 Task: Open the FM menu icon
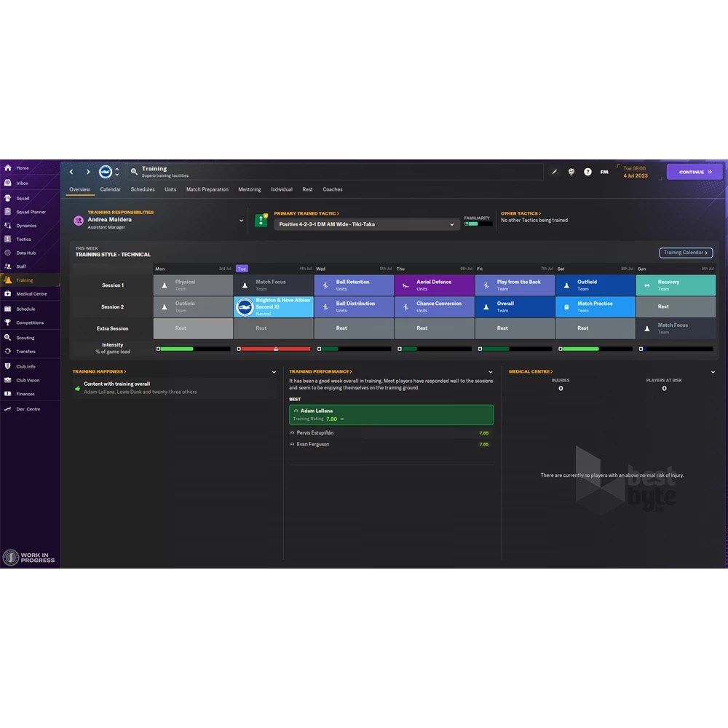click(604, 173)
